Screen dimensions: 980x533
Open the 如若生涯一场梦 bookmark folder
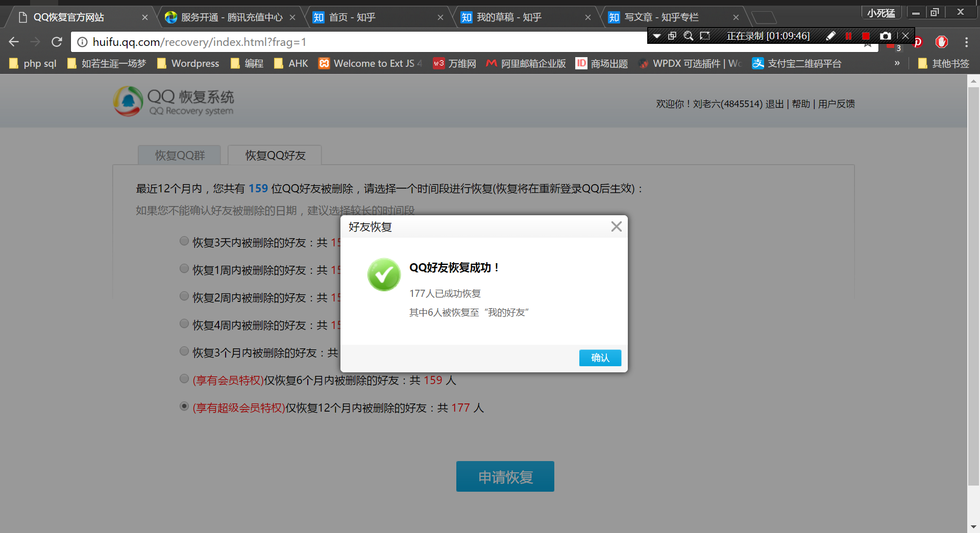tap(107, 63)
